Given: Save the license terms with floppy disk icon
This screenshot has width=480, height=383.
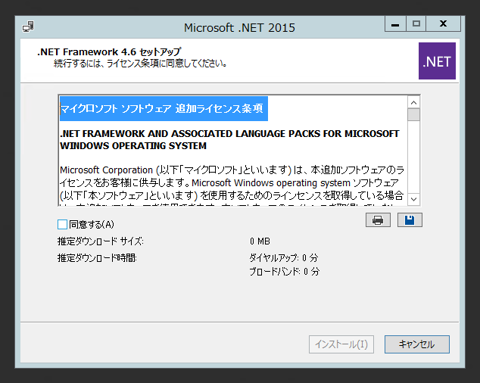Looking at the screenshot, I should click(x=410, y=220).
